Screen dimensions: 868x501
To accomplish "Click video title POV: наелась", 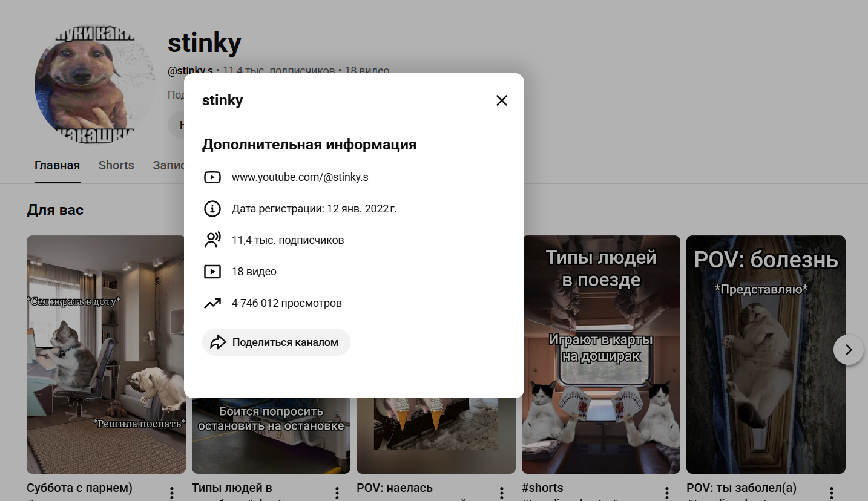I will pyautogui.click(x=395, y=488).
